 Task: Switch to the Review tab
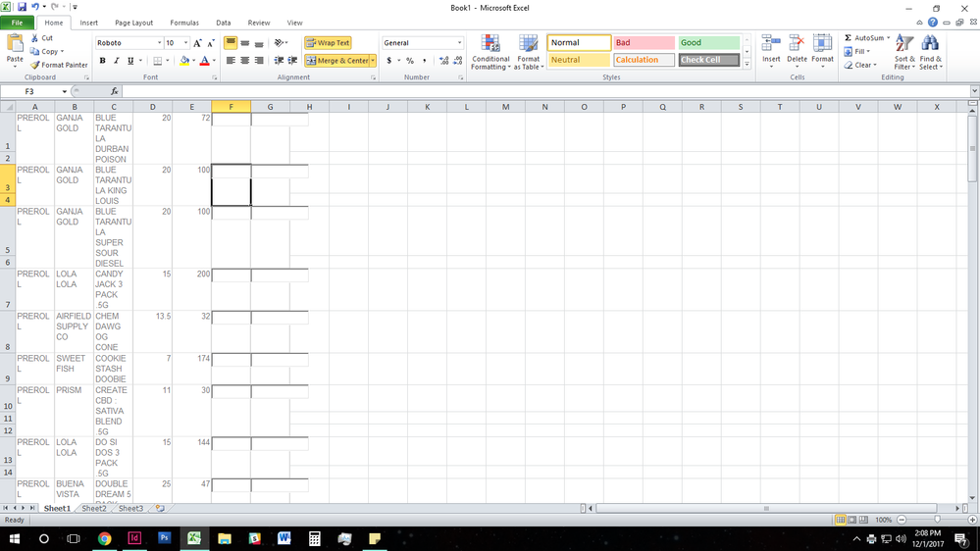[259, 23]
